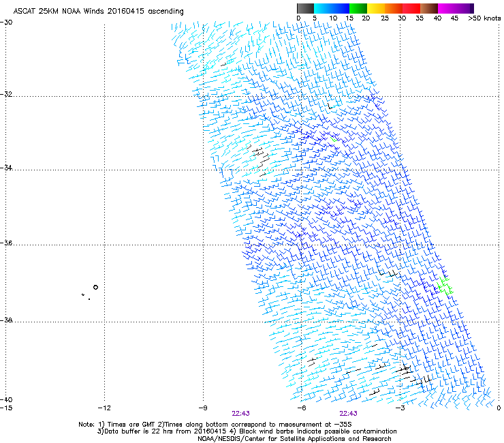
Task: Click the latitude label '-40'
Action: [x=6, y=399]
